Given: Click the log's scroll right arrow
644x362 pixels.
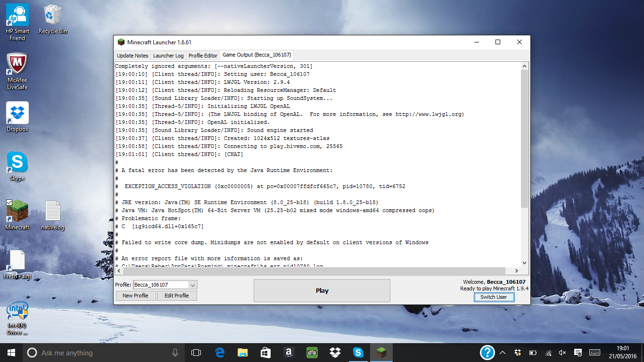Looking at the screenshot, I should click(517, 271).
